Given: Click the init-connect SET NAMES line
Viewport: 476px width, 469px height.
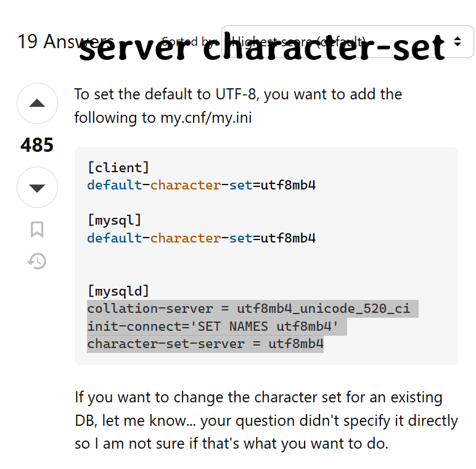Looking at the screenshot, I should pyautogui.click(x=213, y=326).
